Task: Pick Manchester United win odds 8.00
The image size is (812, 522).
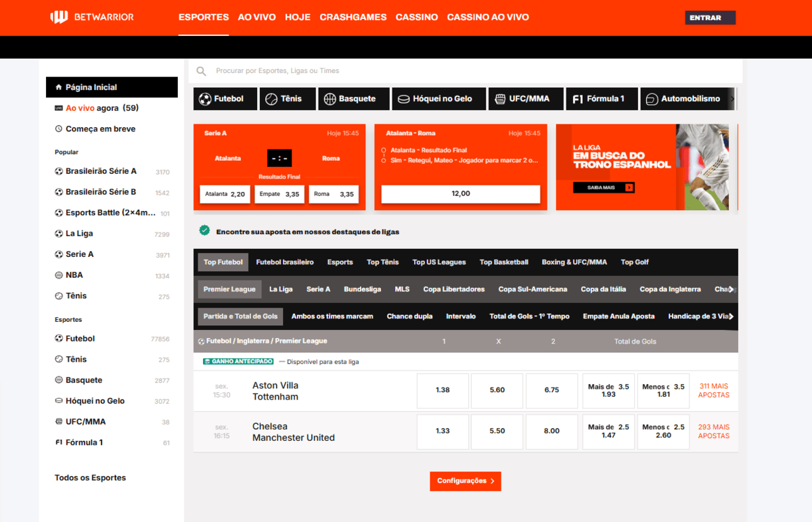Action: pyautogui.click(x=551, y=431)
